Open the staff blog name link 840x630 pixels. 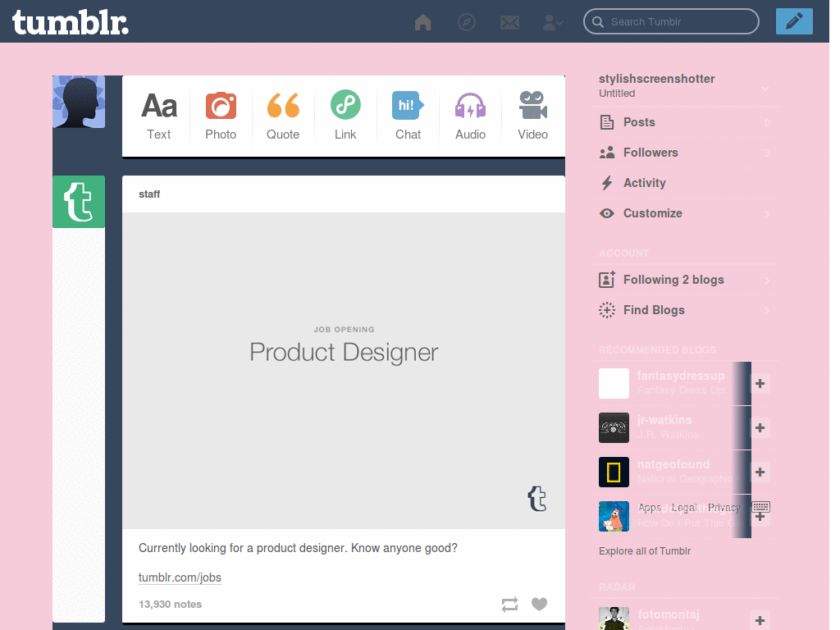pyautogui.click(x=149, y=194)
